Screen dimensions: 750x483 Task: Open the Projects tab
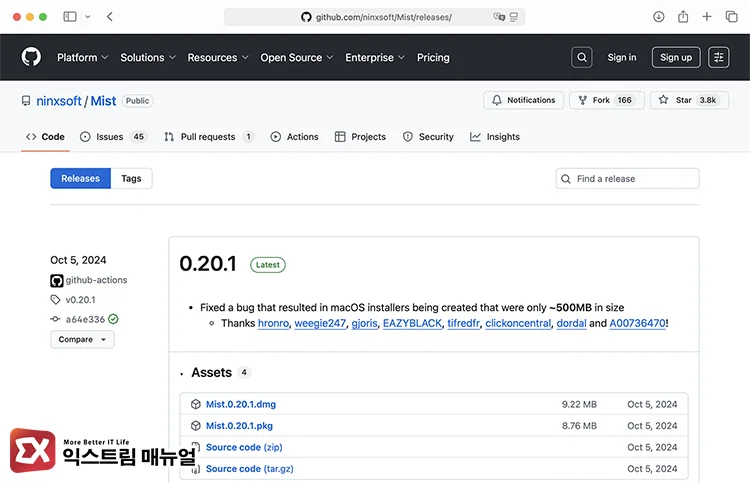pyautogui.click(x=360, y=137)
